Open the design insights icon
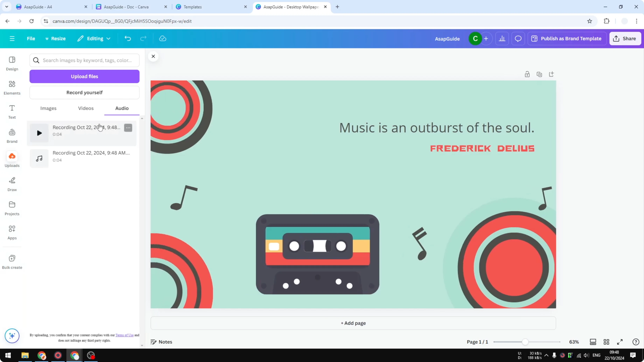The width and height of the screenshot is (644, 362). [x=502, y=38]
